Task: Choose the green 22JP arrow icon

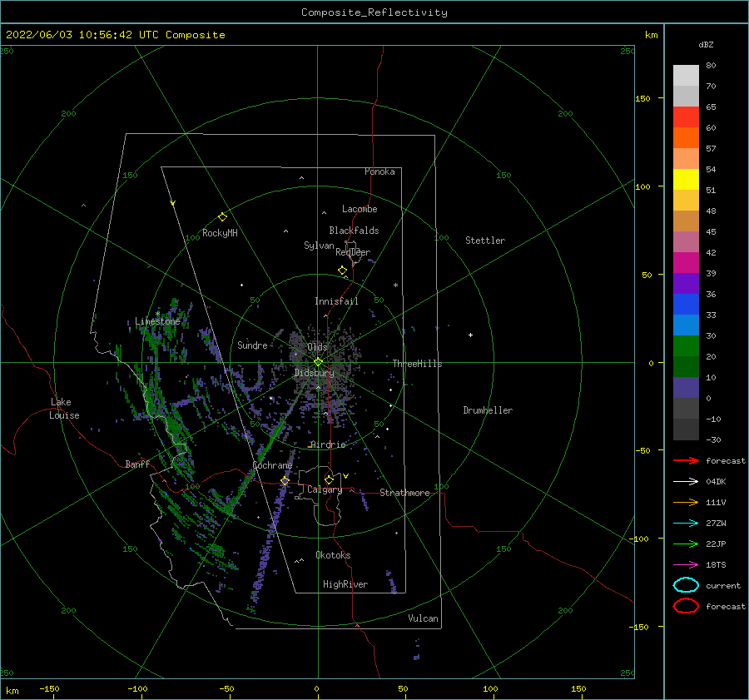Action: [686, 544]
